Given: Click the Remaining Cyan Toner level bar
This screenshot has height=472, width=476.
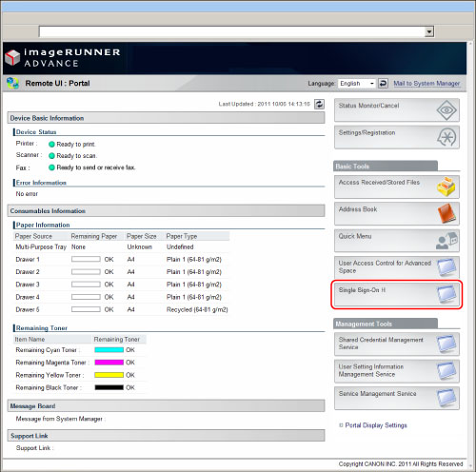Looking at the screenshot, I should [x=109, y=350].
